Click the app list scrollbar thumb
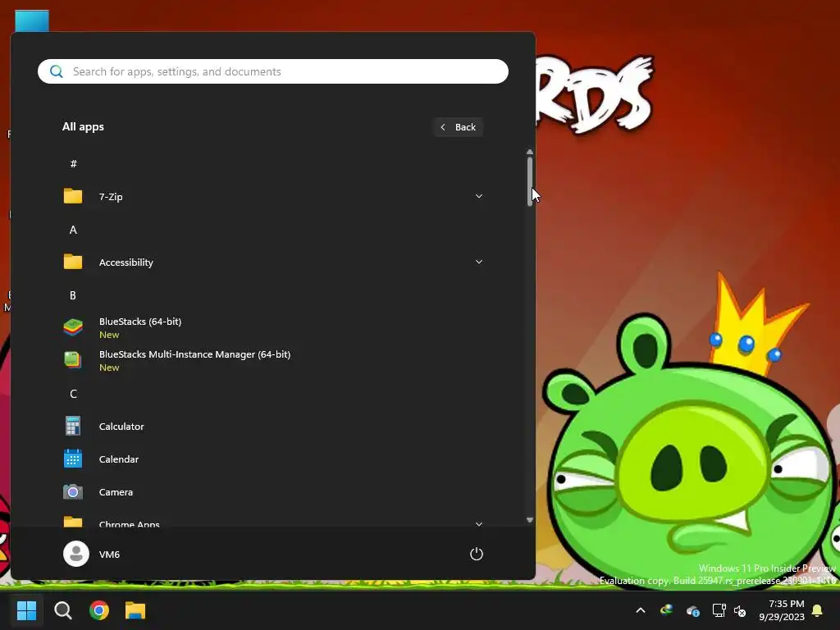 [530, 181]
